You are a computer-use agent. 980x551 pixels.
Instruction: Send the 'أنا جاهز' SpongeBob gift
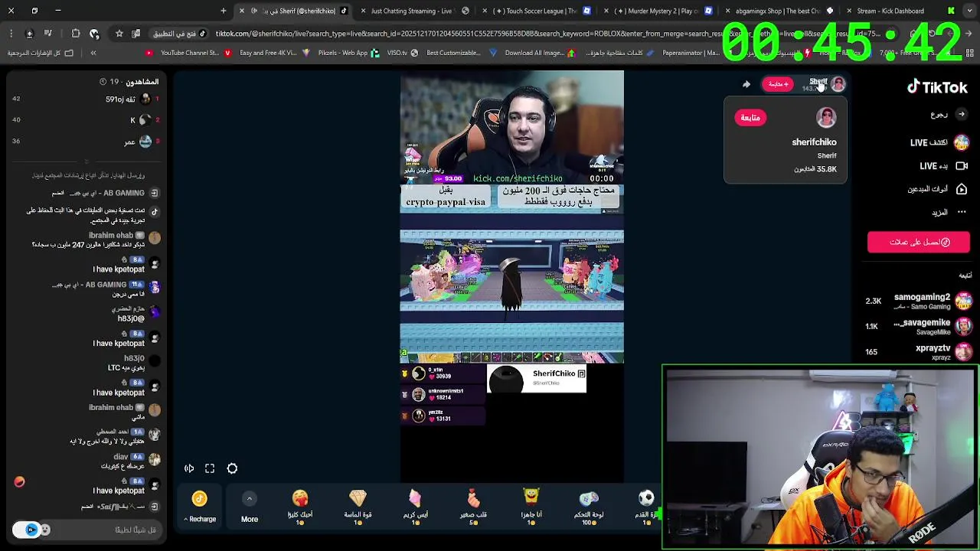pyautogui.click(x=531, y=507)
